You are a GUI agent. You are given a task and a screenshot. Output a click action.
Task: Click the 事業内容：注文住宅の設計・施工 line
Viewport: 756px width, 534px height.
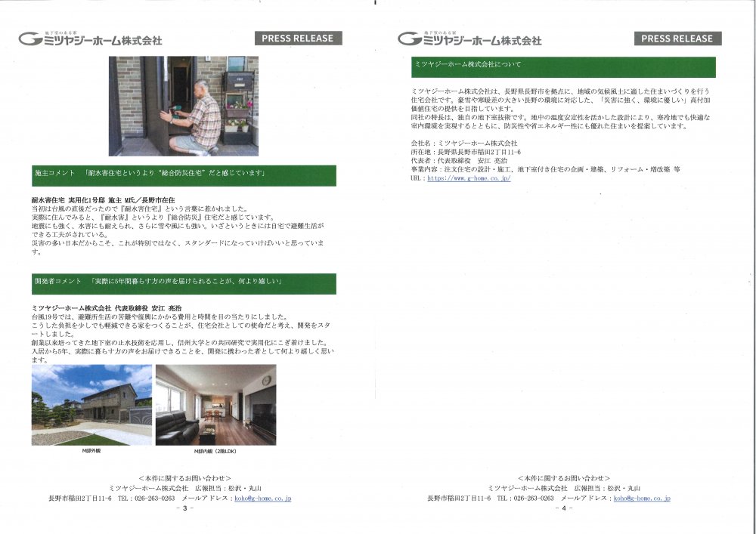pos(545,169)
